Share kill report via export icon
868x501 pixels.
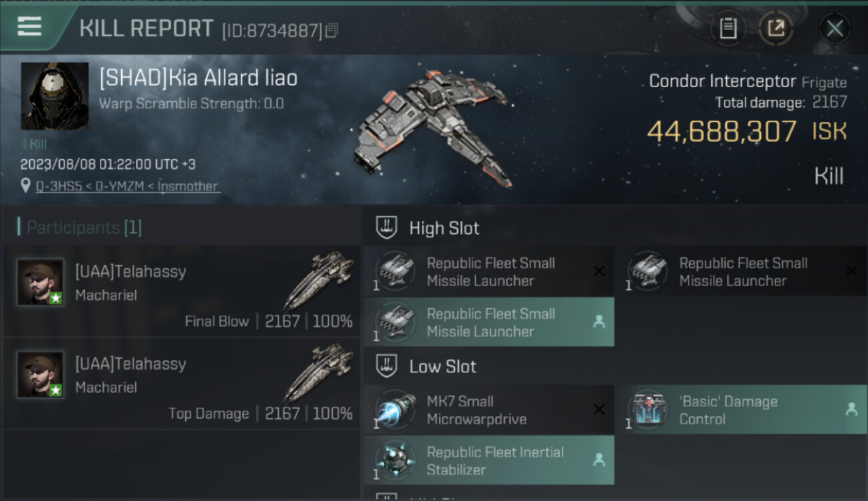click(776, 28)
